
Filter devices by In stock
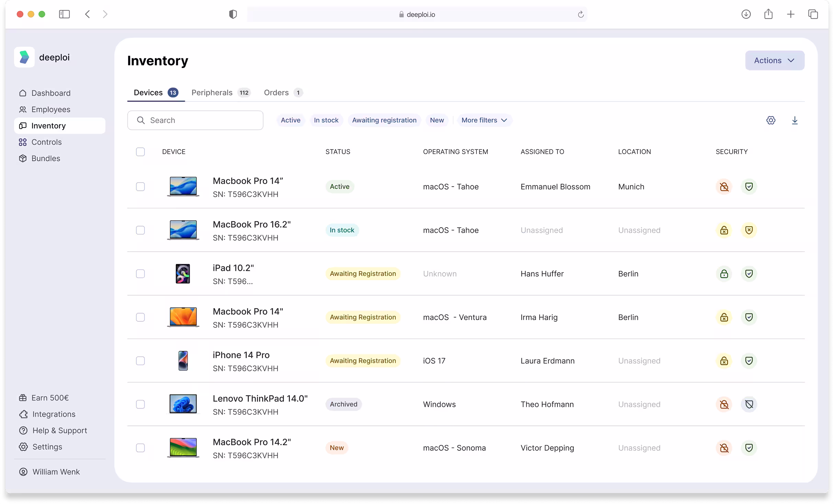pyautogui.click(x=326, y=120)
